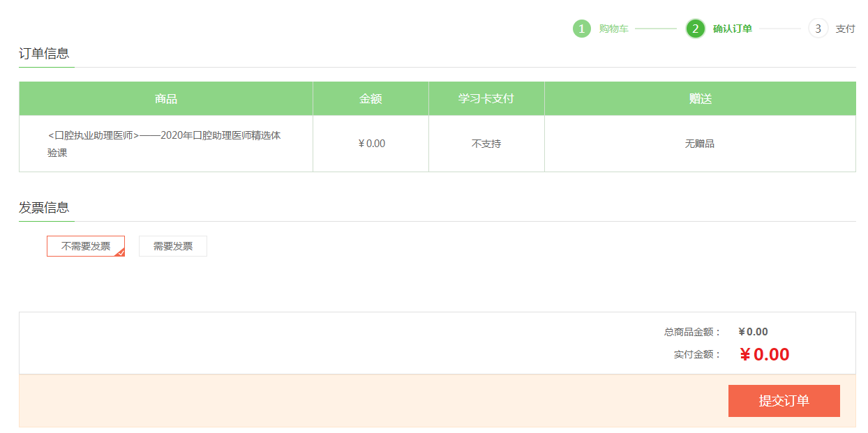Click the 确认订单 step label

tap(732, 29)
